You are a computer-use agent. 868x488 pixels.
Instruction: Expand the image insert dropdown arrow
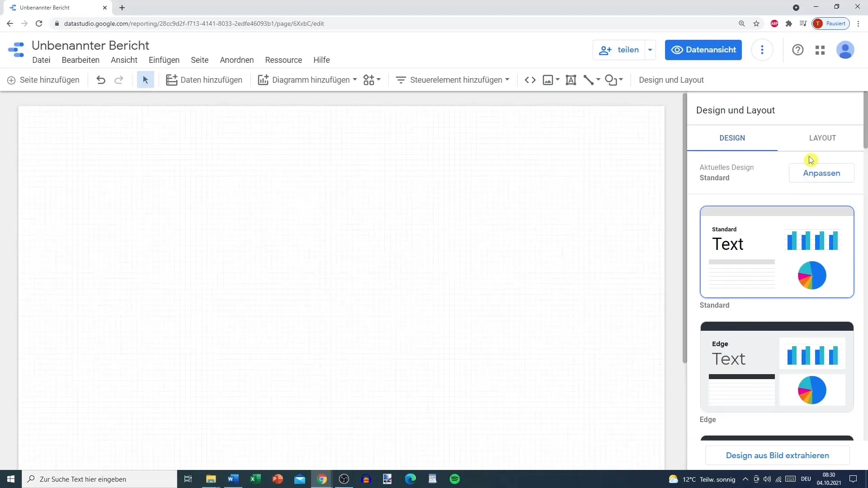pos(557,80)
